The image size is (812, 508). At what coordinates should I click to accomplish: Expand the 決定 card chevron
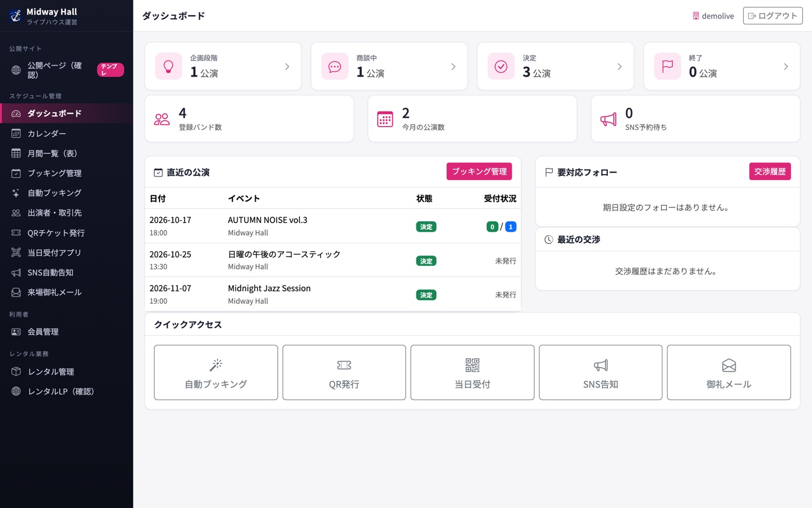pyautogui.click(x=619, y=66)
